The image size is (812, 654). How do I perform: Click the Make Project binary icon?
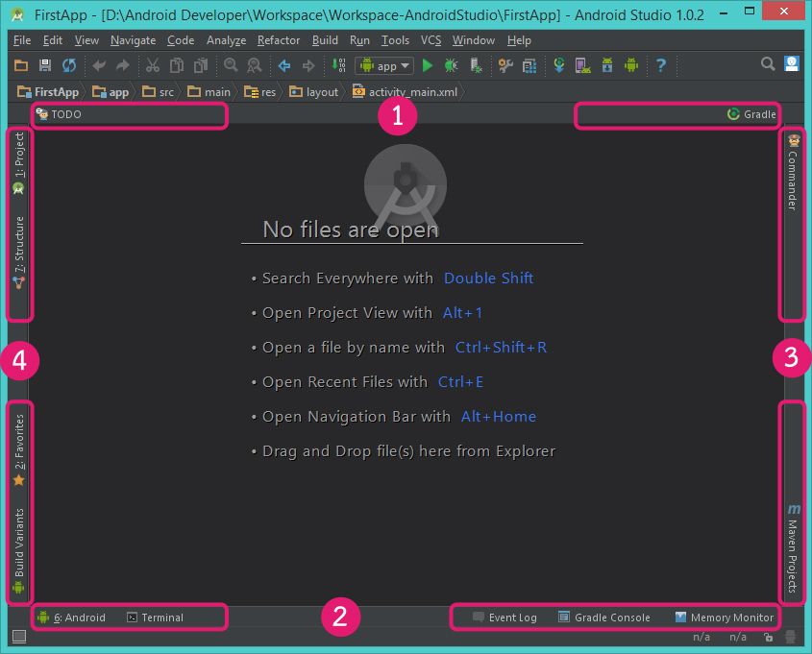[338, 65]
